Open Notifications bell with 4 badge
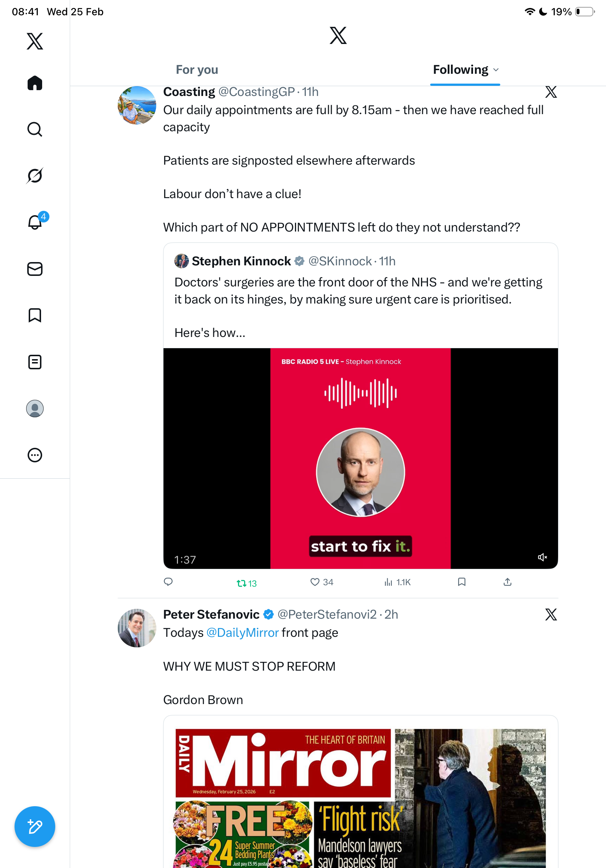The height and width of the screenshot is (868, 606). click(x=35, y=222)
